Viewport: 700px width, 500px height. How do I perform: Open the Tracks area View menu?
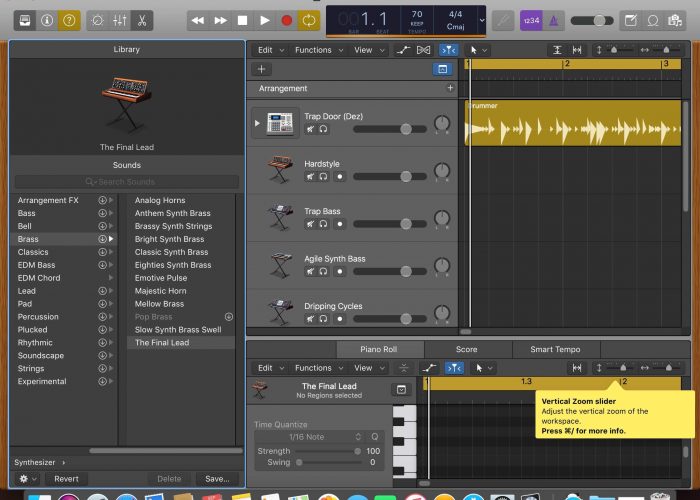369,50
